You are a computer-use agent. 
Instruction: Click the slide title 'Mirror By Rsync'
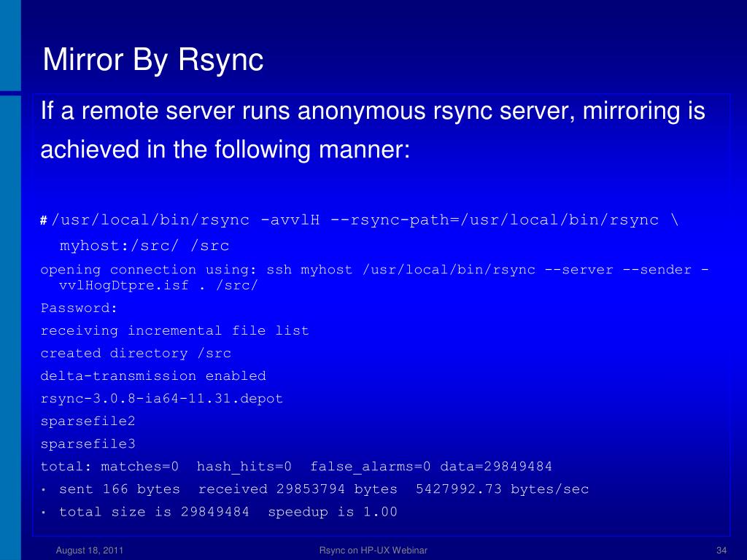pyautogui.click(x=153, y=61)
